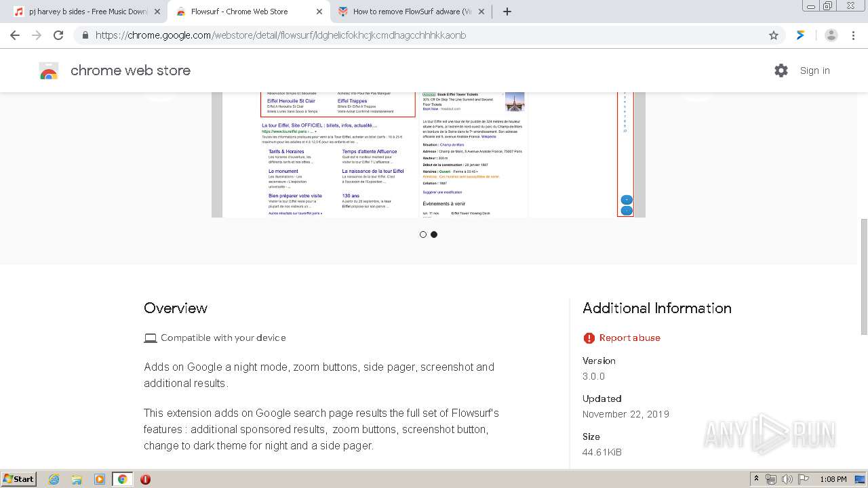Show hidden system tray icons

(757, 479)
